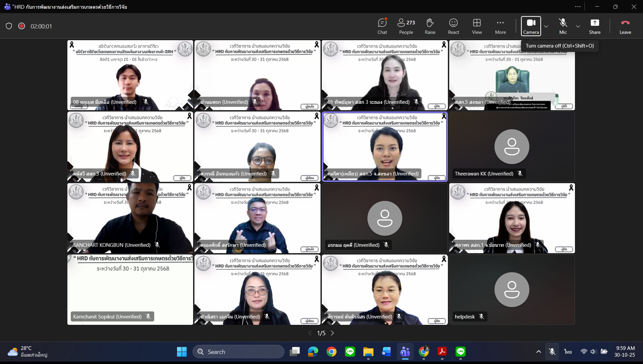
Task: Expand the camera options dropdown arrow
Action: [546, 26]
